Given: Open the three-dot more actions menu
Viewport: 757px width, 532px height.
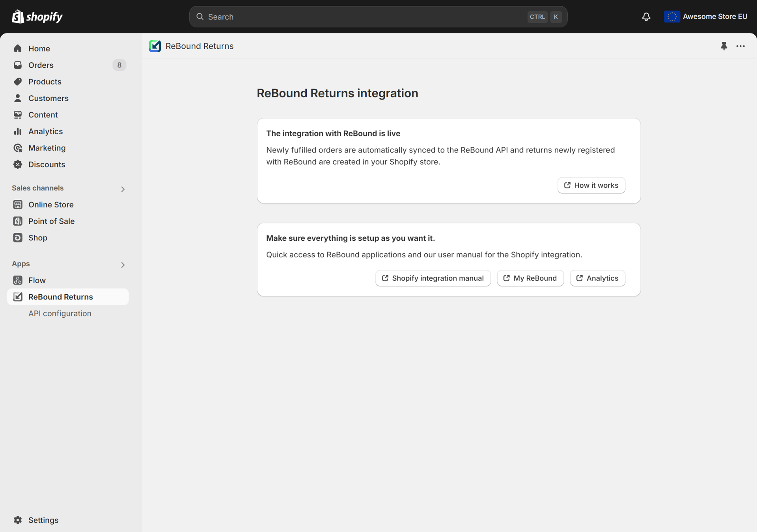Looking at the screenshot, I should click(x=740, y=46).
